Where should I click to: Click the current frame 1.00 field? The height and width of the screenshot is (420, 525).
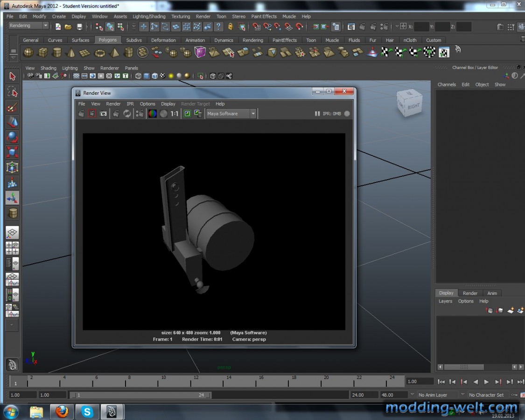click(x=420, y=381)
